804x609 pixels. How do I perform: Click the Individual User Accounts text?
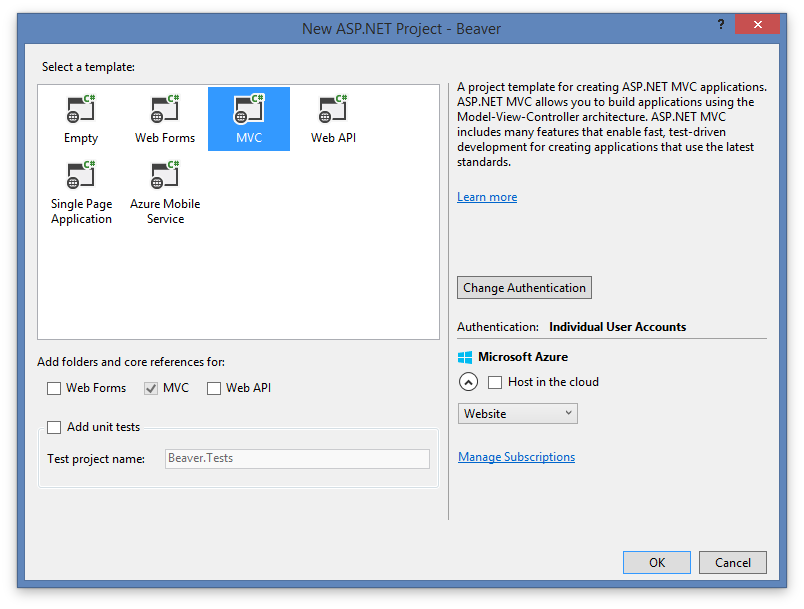pos(617,327)
